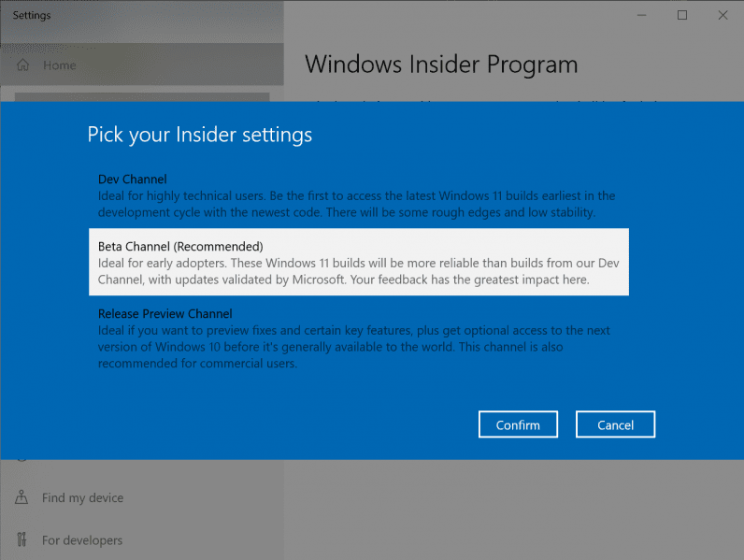This screenshot has height=560, width=744.
Task: Click the Find my device icon
Action: (21, 497)
